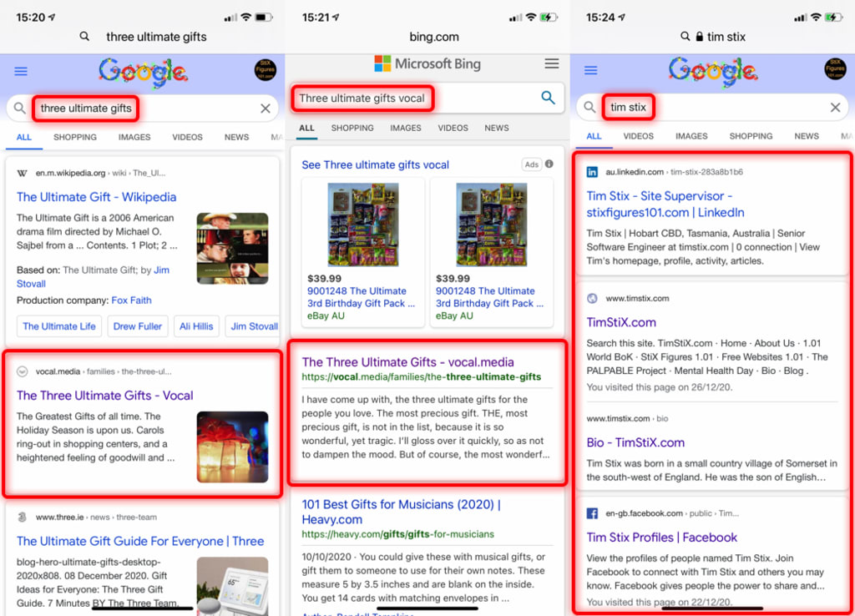This screenshot has height=616, width=855.
Task: Open 'Tim Stix - Site Supervisor' LinkedIn result
Action: [665, 204]
